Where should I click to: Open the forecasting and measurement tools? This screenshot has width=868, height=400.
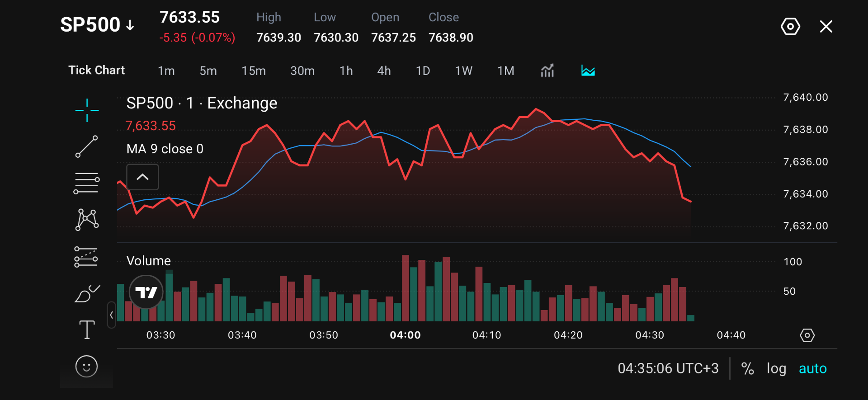coord(86,257)
